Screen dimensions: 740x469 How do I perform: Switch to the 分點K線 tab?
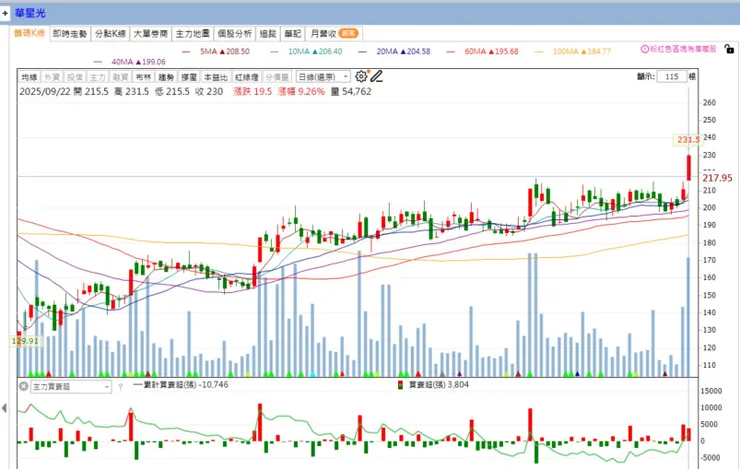110,34
